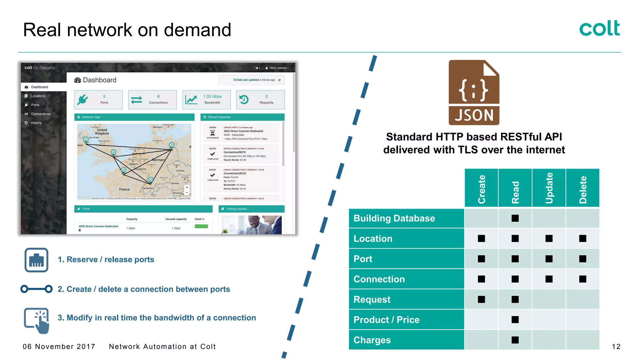This screenshot has width=644, height=362.
Task: Click the map marker over Switzerland
Action: point(150,180)
